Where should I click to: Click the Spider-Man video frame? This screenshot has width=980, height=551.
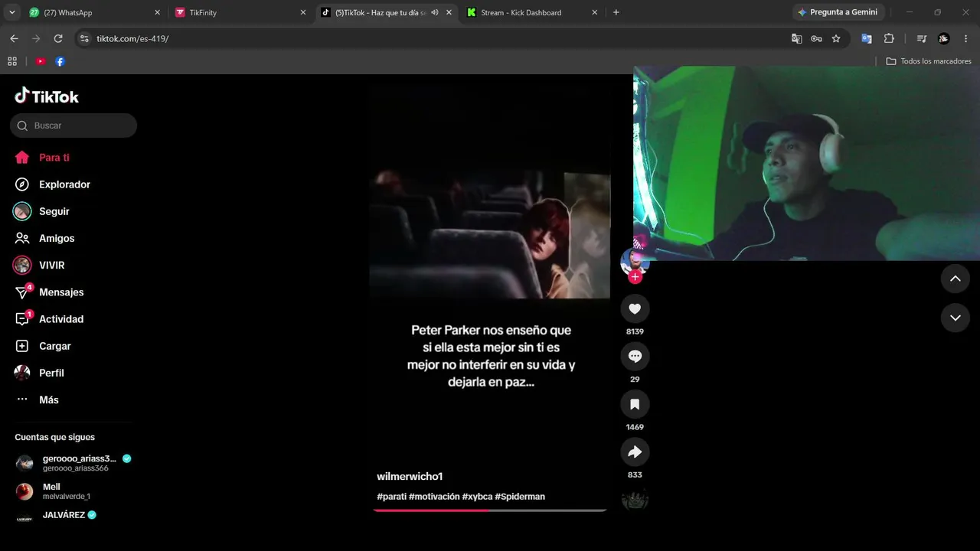coord(490,235)
